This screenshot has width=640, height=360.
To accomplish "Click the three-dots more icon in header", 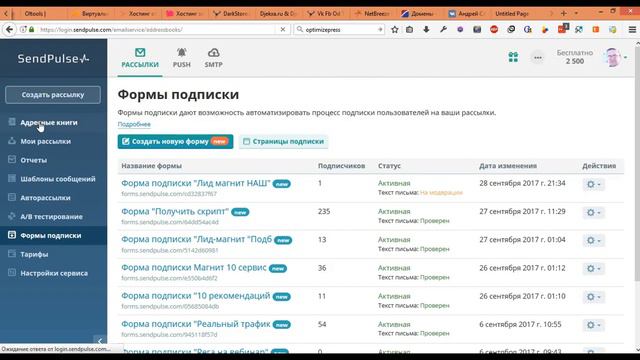I will coord(538,58).
